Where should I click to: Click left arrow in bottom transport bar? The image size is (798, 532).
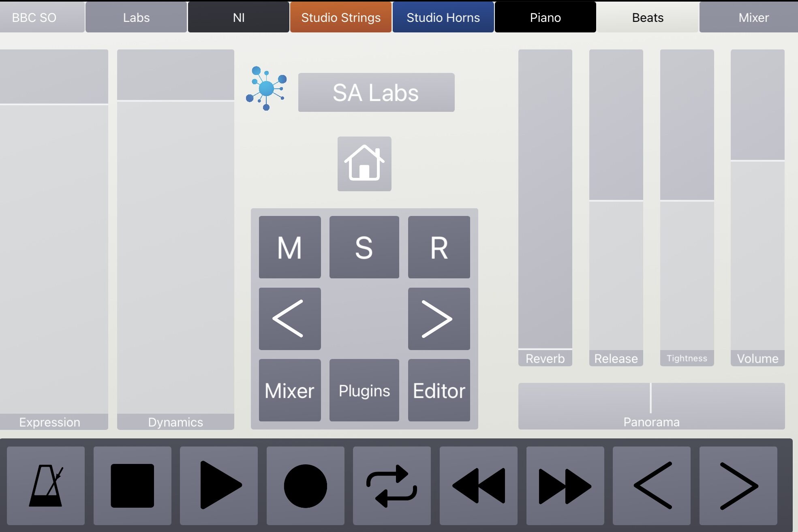click(x=652, y=485)
